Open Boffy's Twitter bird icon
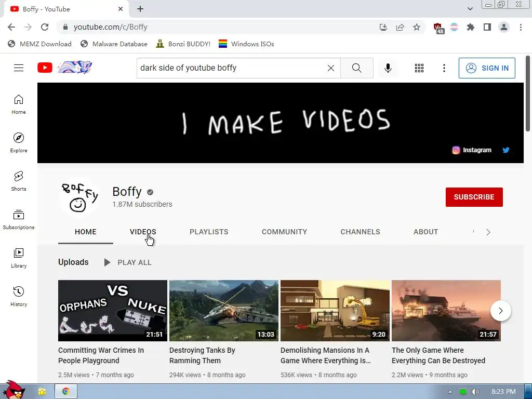532x399 pixels. [506, 150]
